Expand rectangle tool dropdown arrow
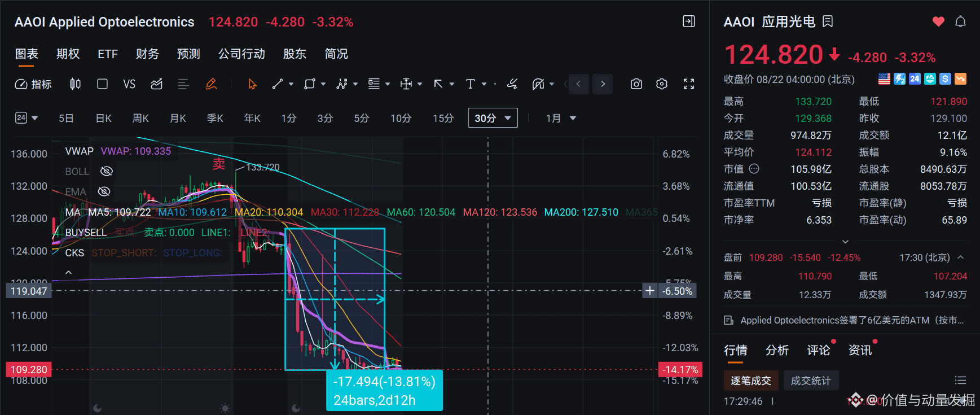Screen dimensions: 980x415 (323, 84)
